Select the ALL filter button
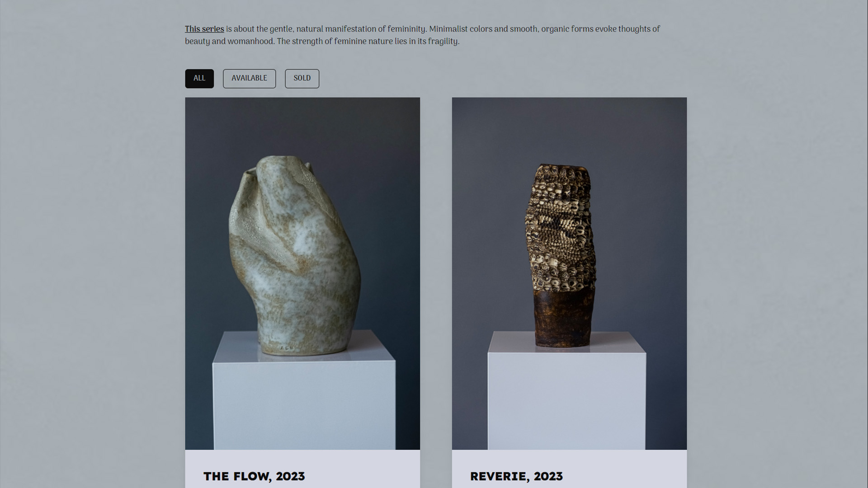 [x=199, y=79]
